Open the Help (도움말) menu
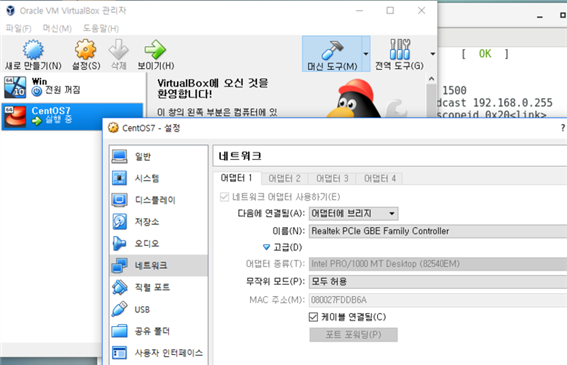This screenshot has width=567, height=365. point(101,28)
